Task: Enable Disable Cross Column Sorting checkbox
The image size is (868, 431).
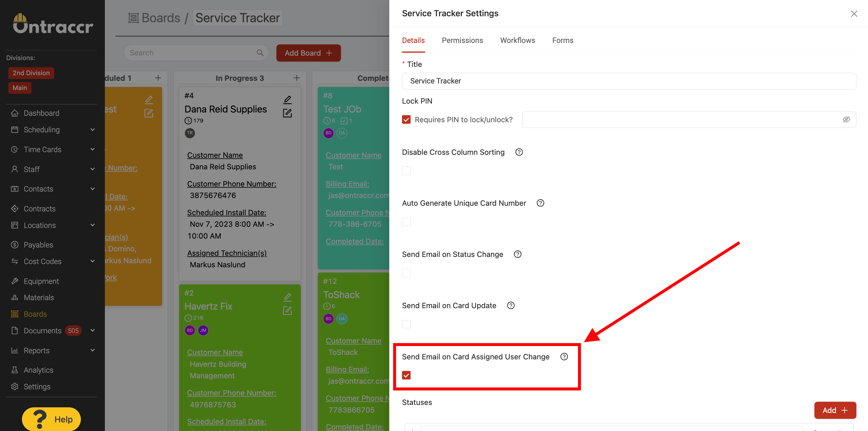Action: [x=406, y=171]
